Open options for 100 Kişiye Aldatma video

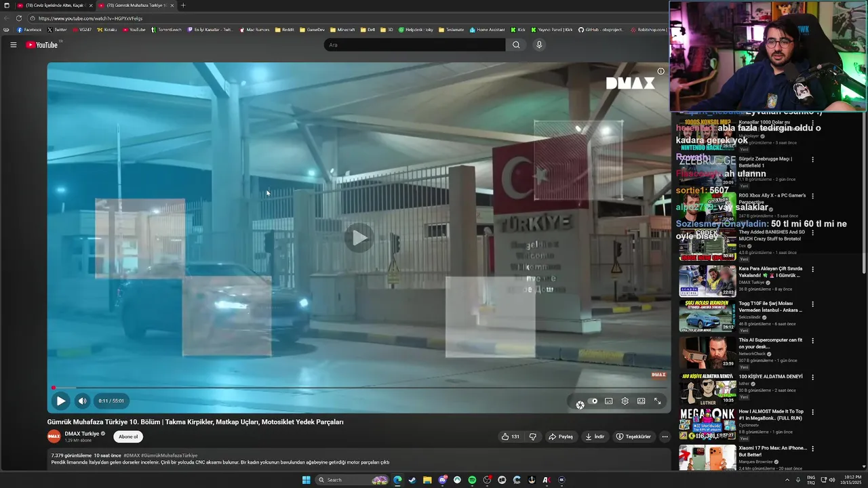pos(812,378)
